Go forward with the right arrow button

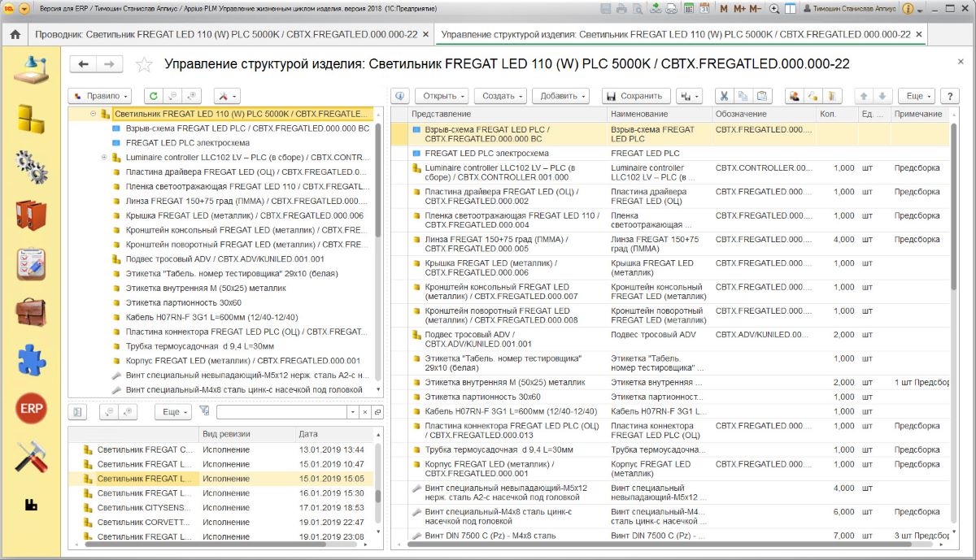tap(110, 64)
